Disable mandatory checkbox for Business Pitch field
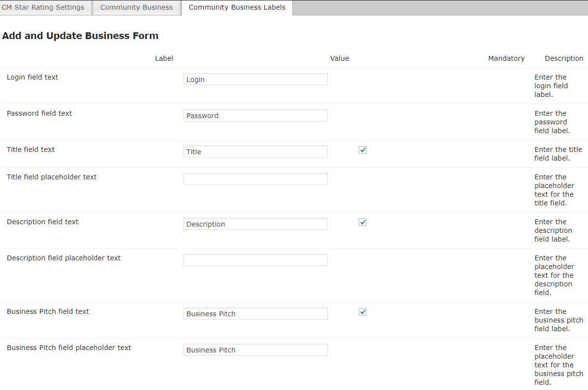Screen dimensions: 588x390 (363, 312)
